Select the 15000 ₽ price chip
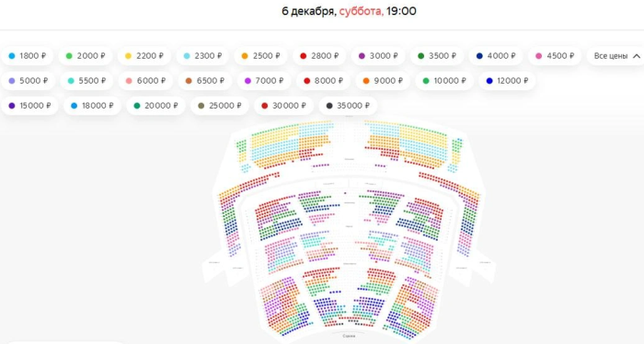The height and width of the screenshot is (344, 644). tap(29, 106)
